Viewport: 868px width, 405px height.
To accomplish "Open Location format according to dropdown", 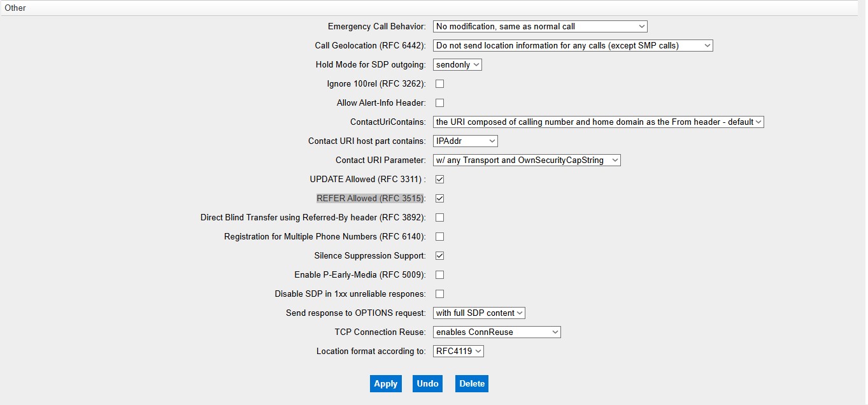I will pyautogui.click(x=458, y=351).
